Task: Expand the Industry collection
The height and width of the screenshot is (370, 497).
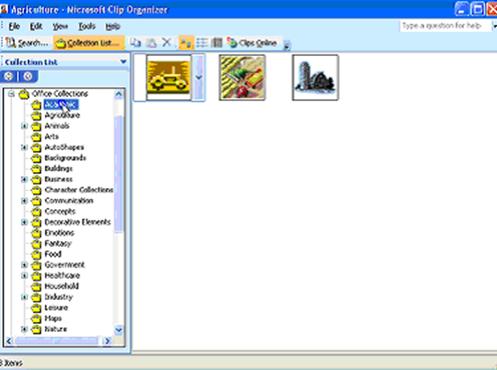Action: pyautogui.click(x=24, y=297)
